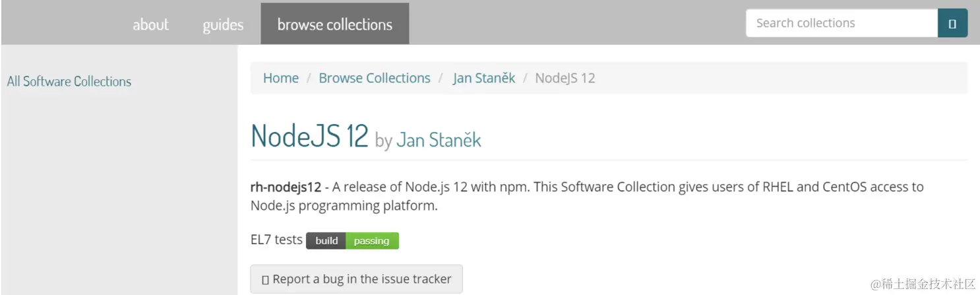The image size is (980, 295).
Task: Click the bold rh-nodejs12 package name
Action: click(286, 187)
